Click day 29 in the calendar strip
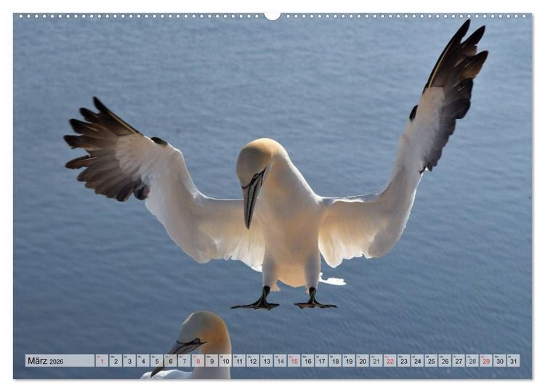The width and height of the screenshot is (545, 392). pyautogui.click(x=486, y=361)
